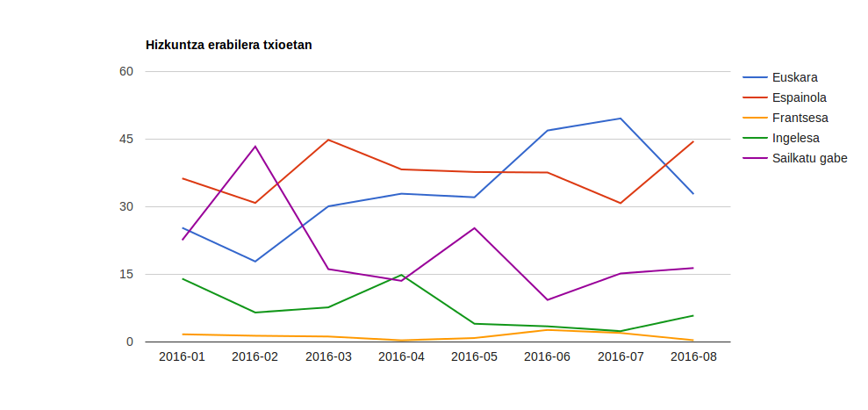Click the purple Sailkatu gabe legend swatch
The image size is (868, 410).
(755, 158)
